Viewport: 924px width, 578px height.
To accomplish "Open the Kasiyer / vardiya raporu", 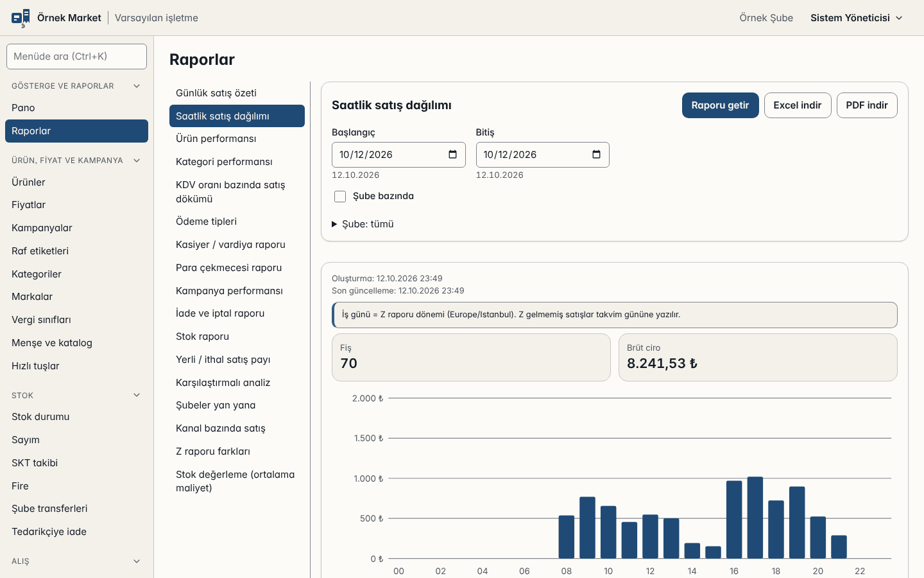I will 237,245.
